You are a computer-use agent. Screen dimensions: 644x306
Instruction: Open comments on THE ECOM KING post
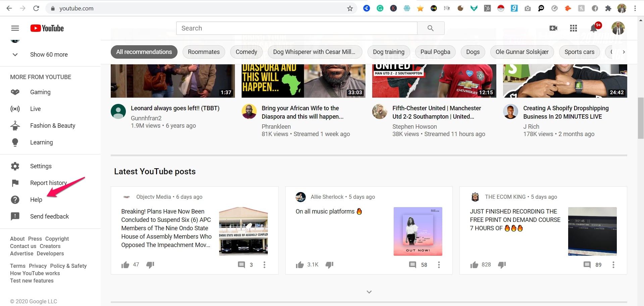pos(587,265)
